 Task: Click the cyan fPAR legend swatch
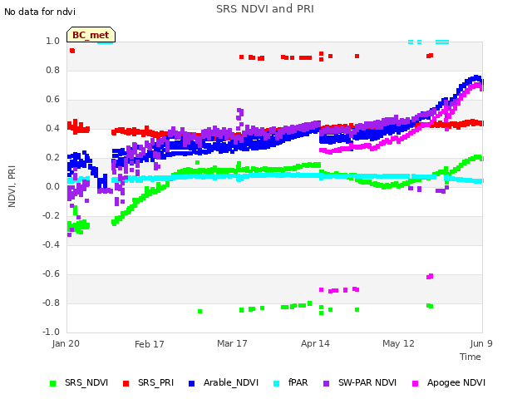point(277,383)
